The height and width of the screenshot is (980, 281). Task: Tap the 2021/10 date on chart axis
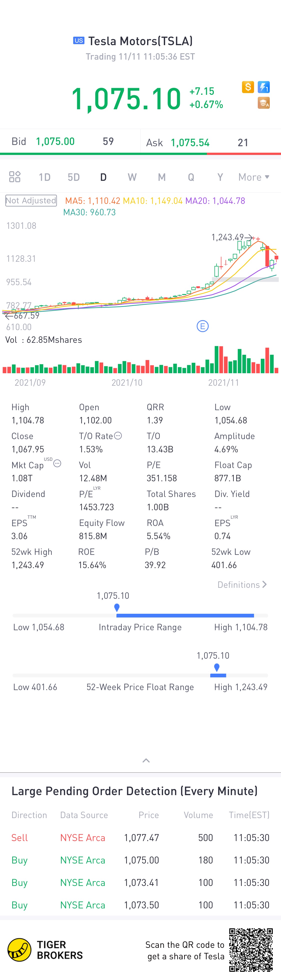(127, 383)
